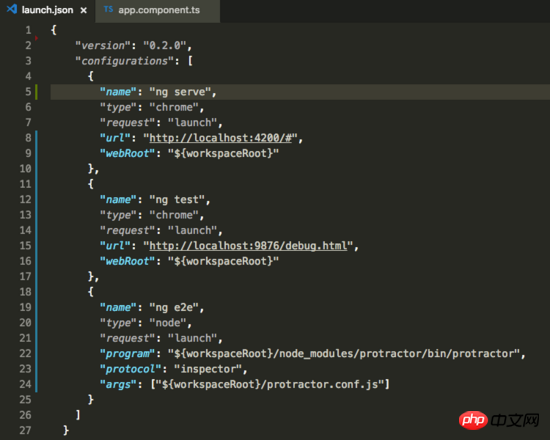Click line number 27 in the gutter
This screenshot has width=550, height=440.
26,431
